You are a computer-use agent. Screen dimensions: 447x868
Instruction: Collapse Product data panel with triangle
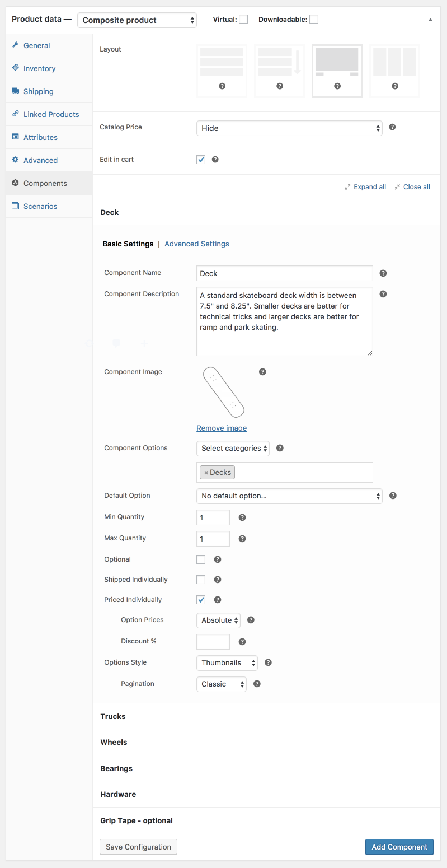click(430, 20)
